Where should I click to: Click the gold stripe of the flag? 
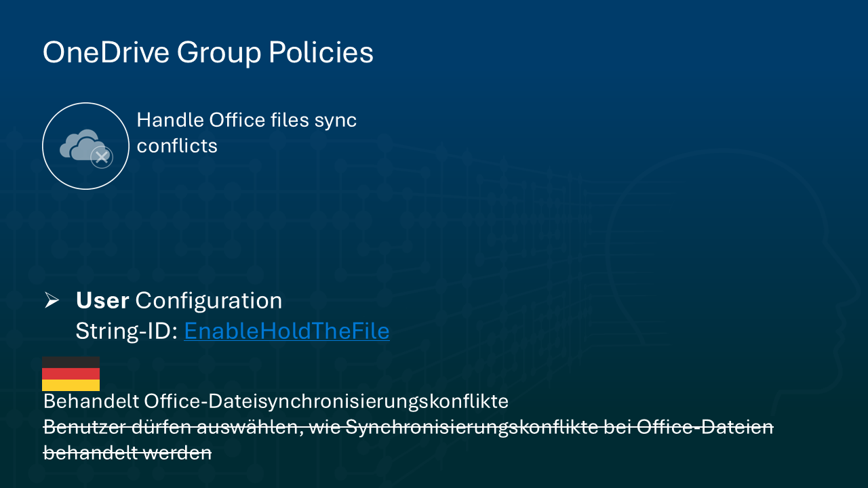click(x=71, y=385)
